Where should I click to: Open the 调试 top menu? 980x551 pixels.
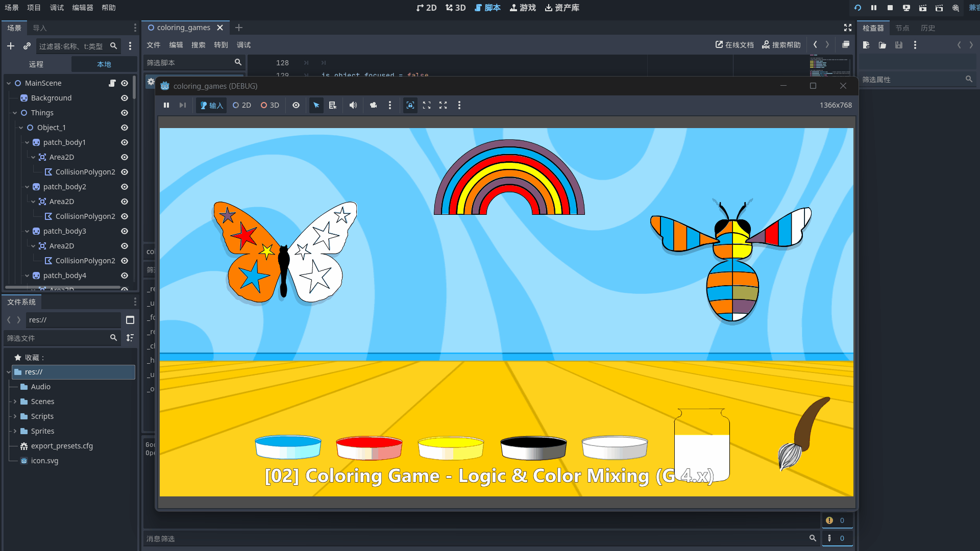pyautogui.click(x=57, y=8)
